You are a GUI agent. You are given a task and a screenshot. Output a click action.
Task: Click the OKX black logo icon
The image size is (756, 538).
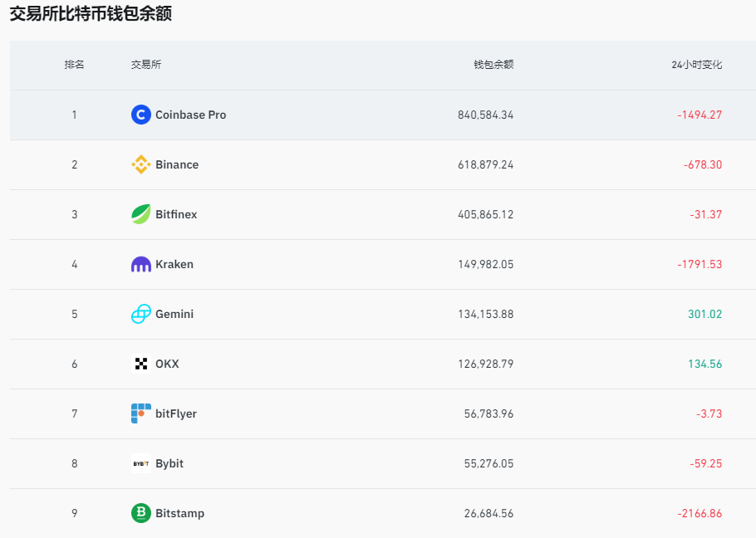(x=140, y=364)
